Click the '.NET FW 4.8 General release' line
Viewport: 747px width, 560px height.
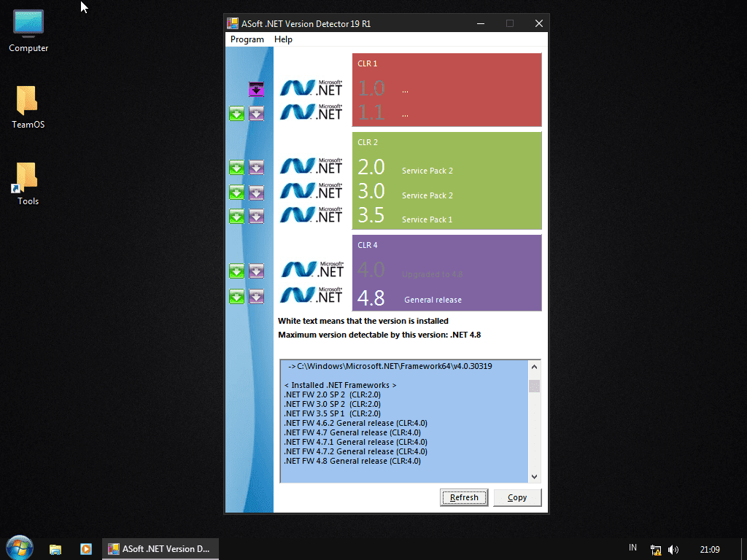(x=352, y=462)
